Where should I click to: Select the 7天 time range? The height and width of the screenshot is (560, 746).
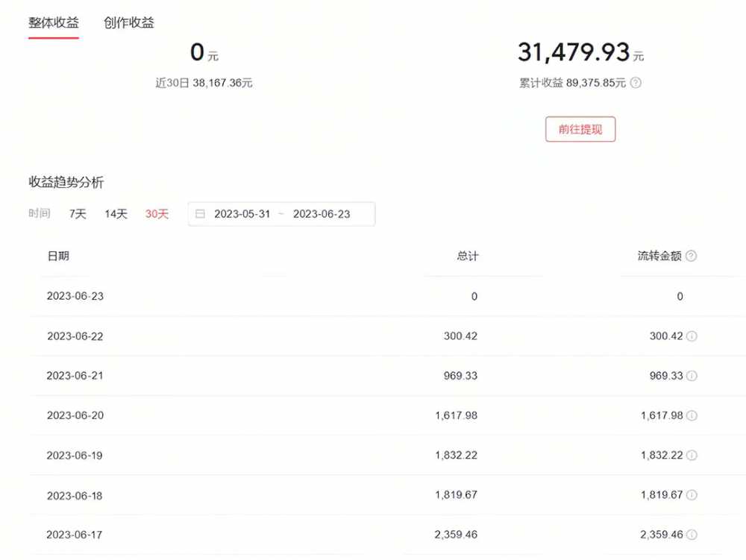(78, 214)
